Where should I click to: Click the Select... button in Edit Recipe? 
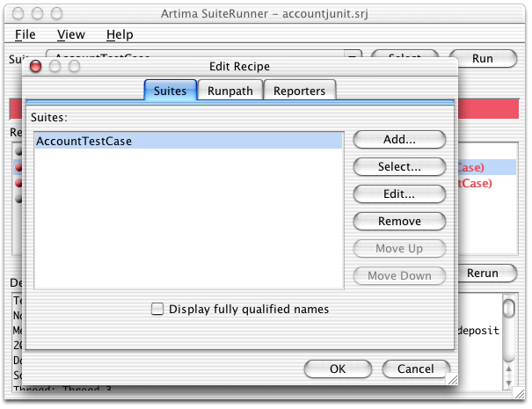point(399,166)
